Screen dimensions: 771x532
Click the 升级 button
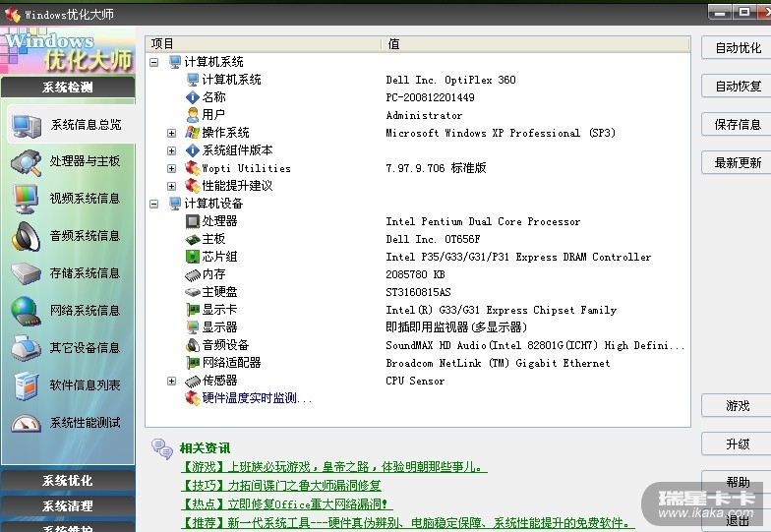tap(737, 444)
